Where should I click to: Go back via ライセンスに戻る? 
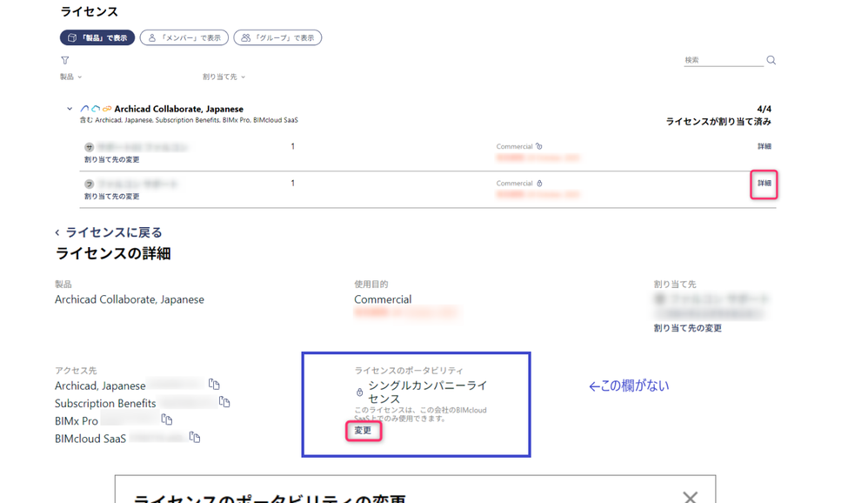[x=109, y=232]
